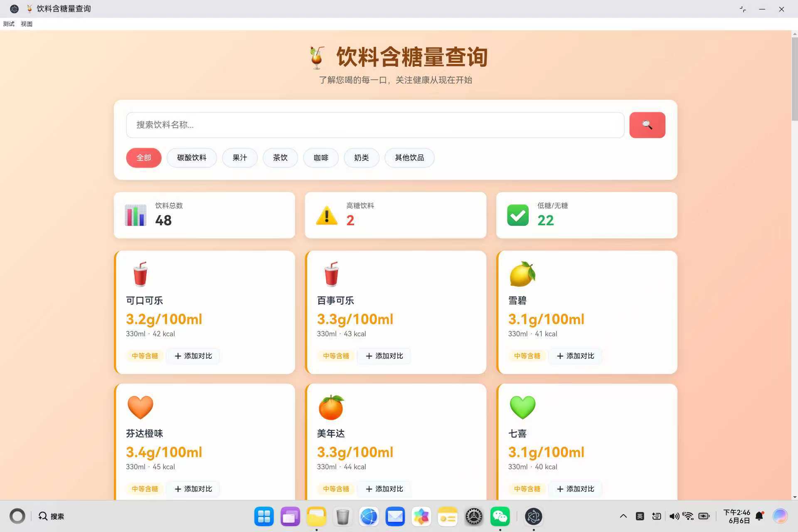Open the browser globe icon in taskbar
Screen dimensions: 798x532
click(369, 517)
